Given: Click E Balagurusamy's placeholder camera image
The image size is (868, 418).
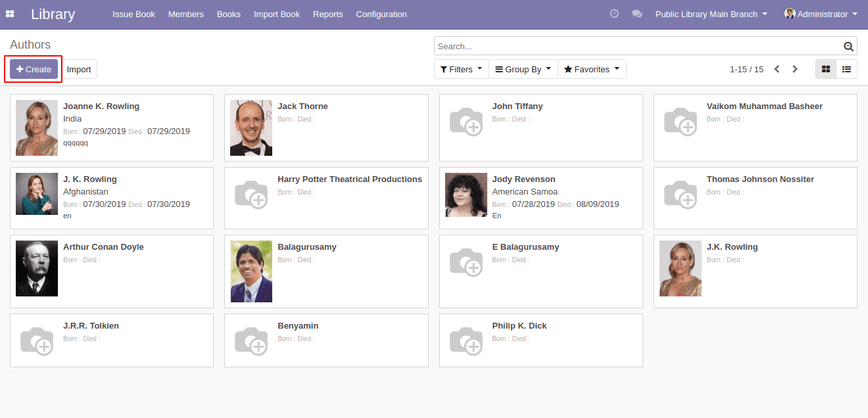Looking at the screenshot, I should 466,262.
